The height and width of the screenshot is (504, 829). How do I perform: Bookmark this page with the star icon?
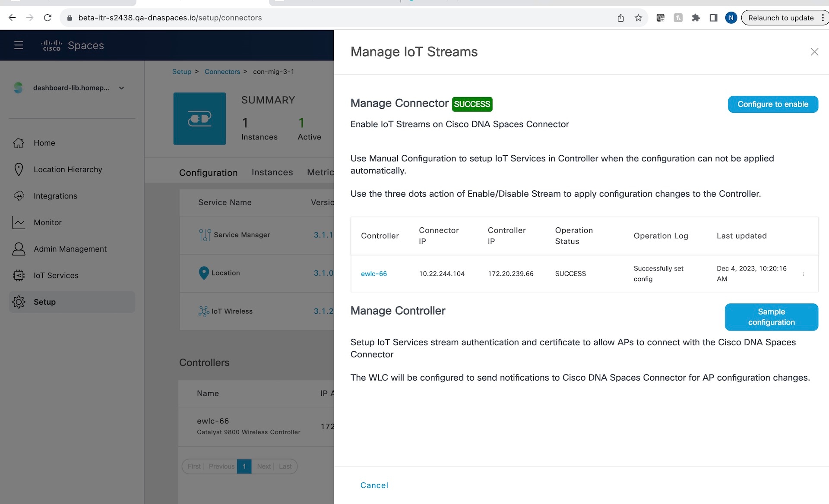click(638, 18)
